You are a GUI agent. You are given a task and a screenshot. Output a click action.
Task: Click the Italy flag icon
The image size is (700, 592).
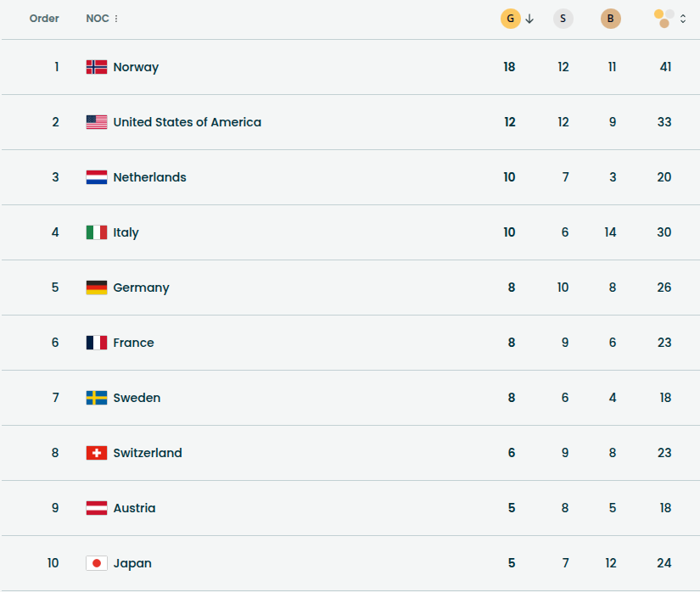[x=97, y=232]
